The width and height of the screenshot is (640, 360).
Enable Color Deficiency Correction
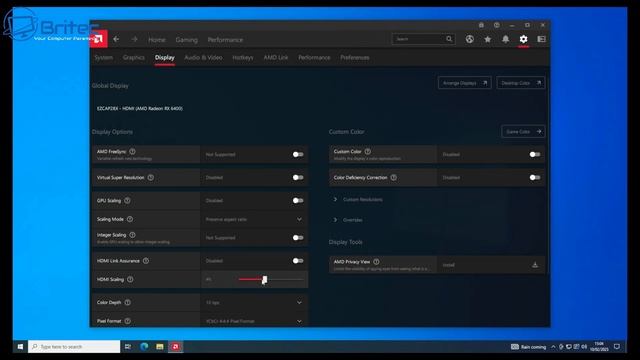point(535,178)
